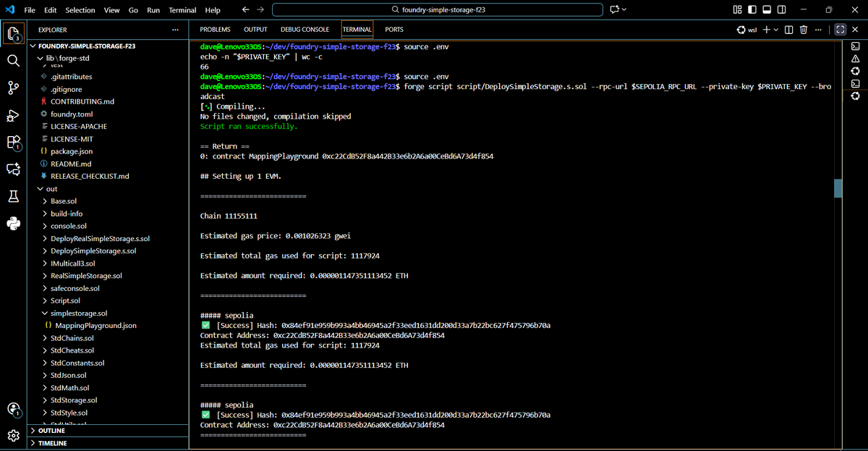Open Explorer more actions ellipsis
The image size is (868, 451).
pos(176,30)
